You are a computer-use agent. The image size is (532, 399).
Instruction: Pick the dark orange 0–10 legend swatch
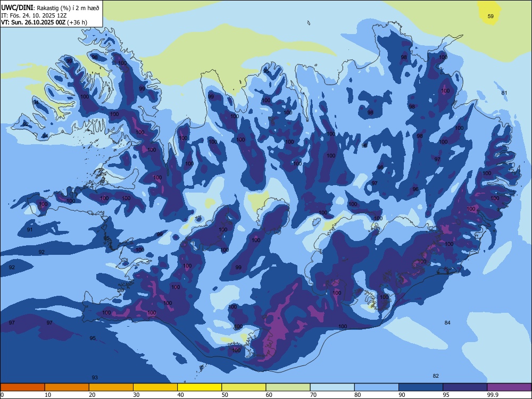tap(22, 387)
